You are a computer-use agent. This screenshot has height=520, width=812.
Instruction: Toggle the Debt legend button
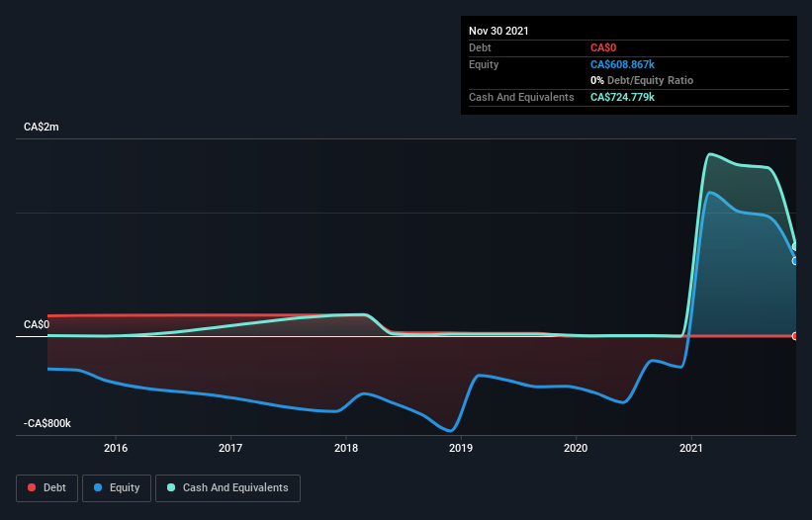point(46,488)
